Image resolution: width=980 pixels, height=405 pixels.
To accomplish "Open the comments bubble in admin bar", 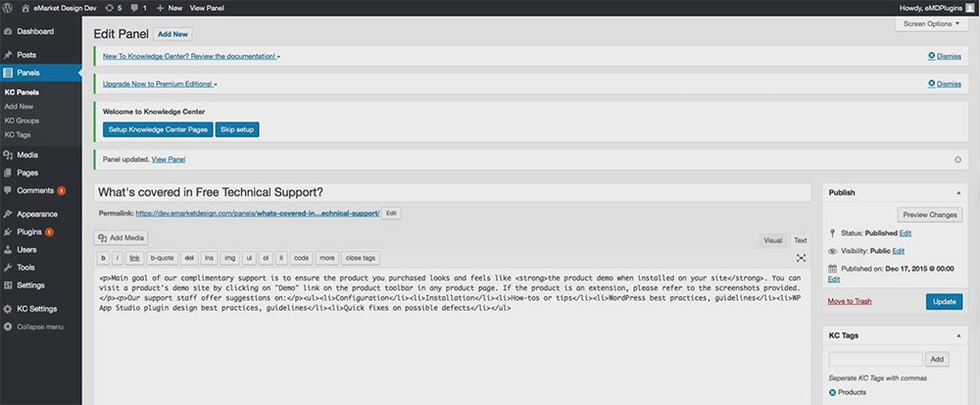I will (x=139, y=8).
